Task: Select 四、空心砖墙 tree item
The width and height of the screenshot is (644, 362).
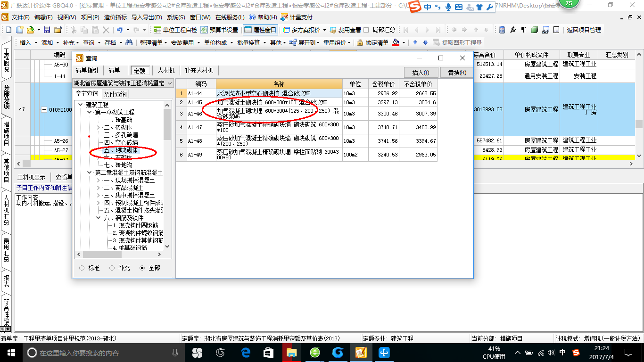Action: click(x=121, y=142)
